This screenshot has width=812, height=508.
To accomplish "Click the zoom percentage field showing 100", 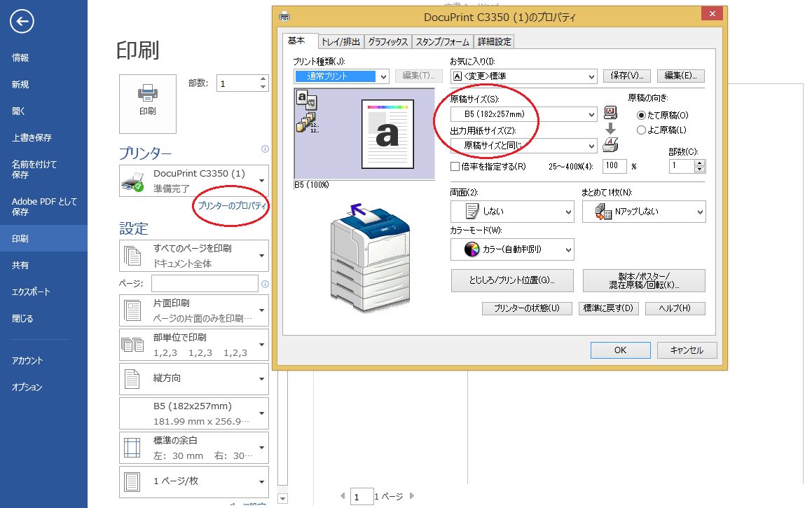I will [614, 166].
